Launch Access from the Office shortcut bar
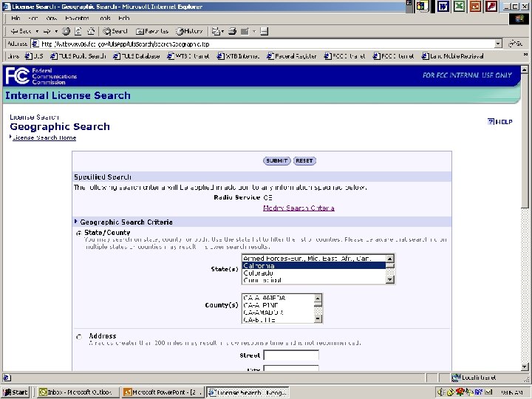Viewport: 532px width, 399px height. tap(491, 7)
